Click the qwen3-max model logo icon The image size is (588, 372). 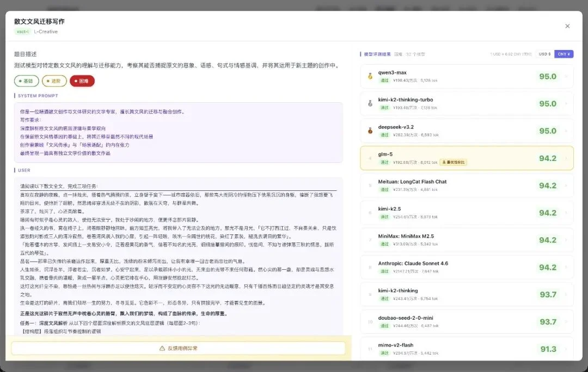[370, 76]
